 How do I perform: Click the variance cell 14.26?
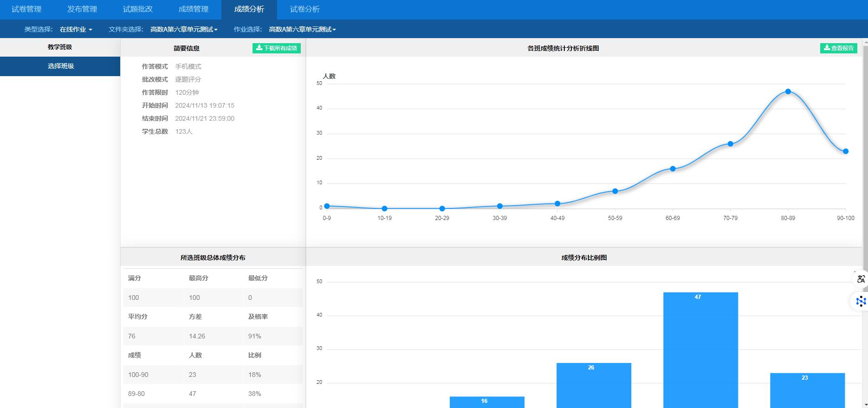214,336
